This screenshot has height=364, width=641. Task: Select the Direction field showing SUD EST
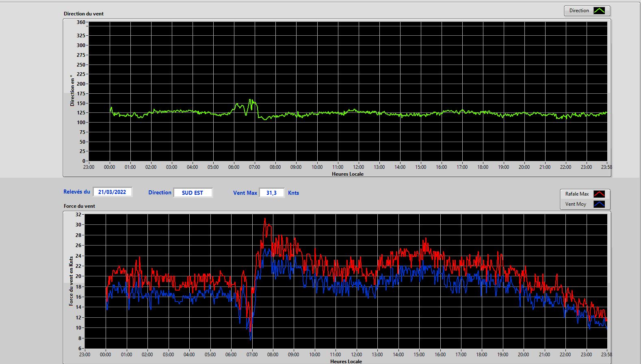[x=193, y=193]
